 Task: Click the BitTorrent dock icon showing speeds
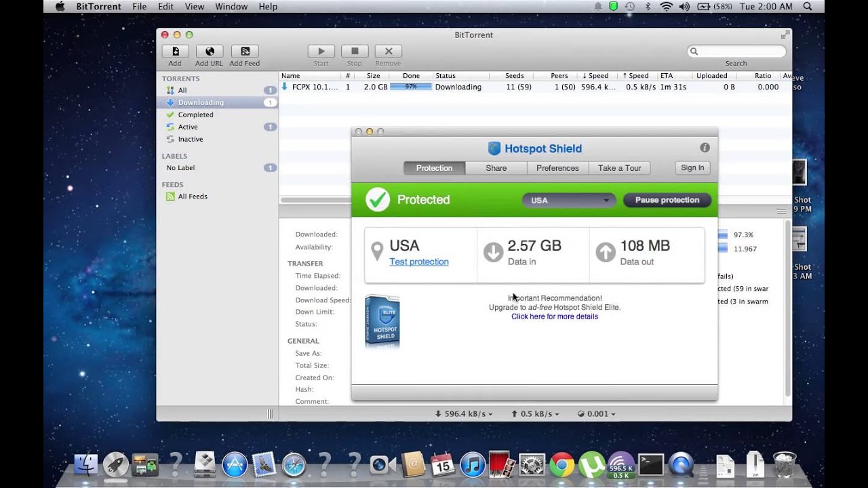621,465
